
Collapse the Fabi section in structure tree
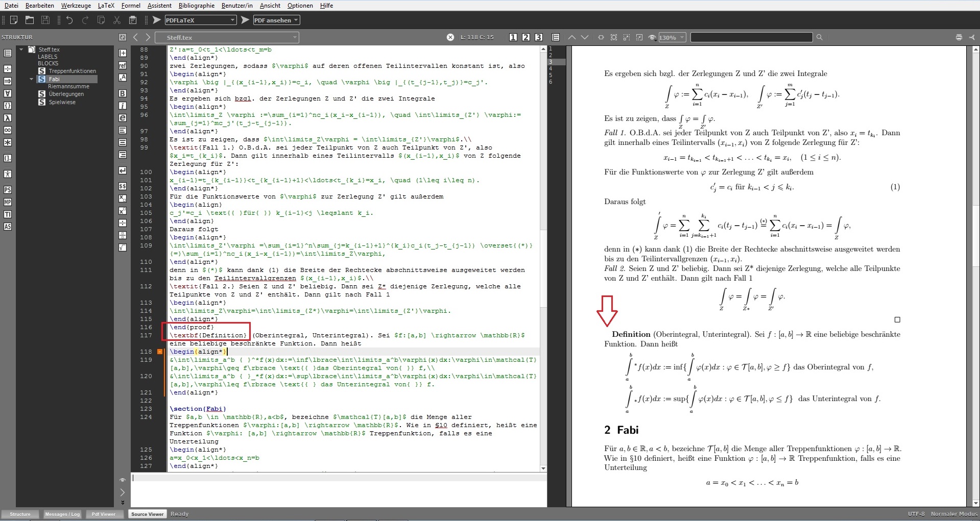point(31,79)
